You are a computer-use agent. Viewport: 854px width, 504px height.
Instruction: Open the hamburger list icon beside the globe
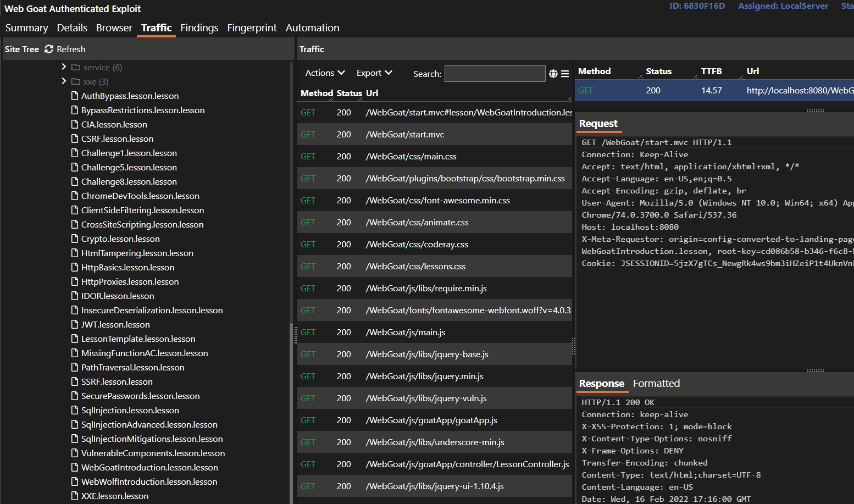coord(565,73)
